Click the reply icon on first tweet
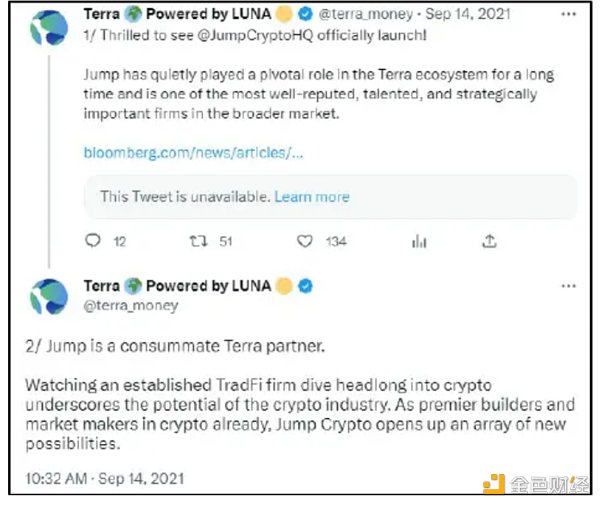The width and height of the screenshot is (600, 506). click(x=93, y=241)
